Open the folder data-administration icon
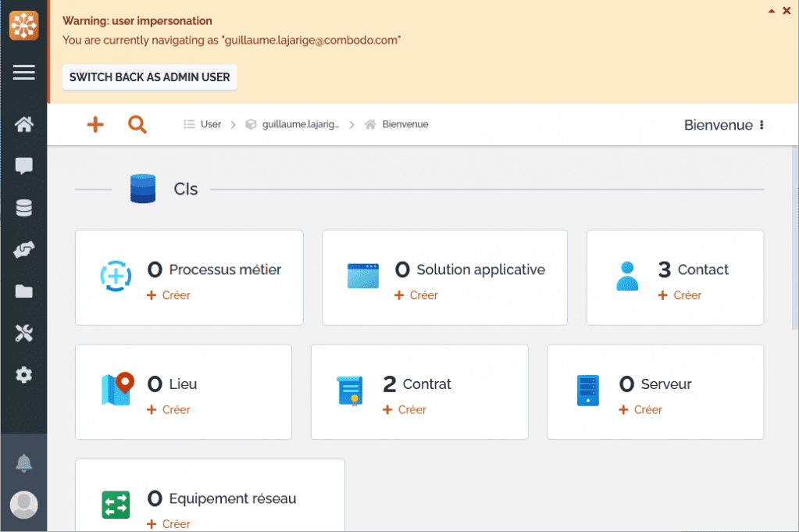This screenshot has width=799, height=532. tap(23, 291)
